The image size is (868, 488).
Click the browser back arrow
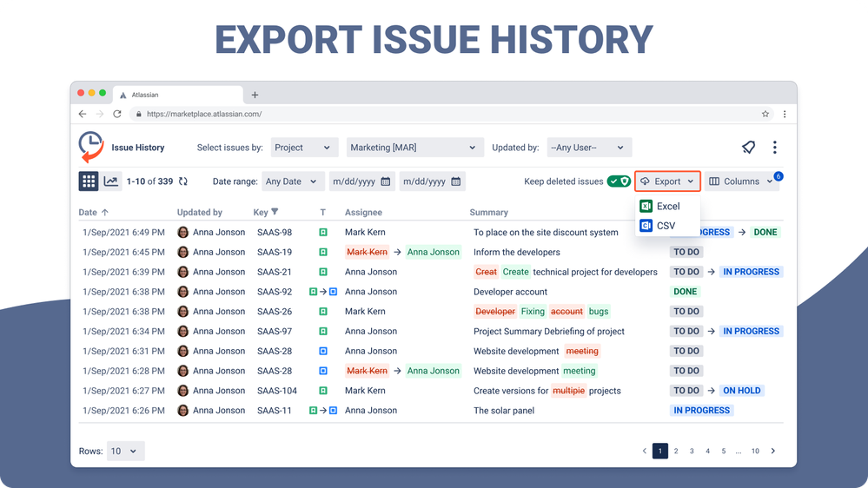coord(83,114)
